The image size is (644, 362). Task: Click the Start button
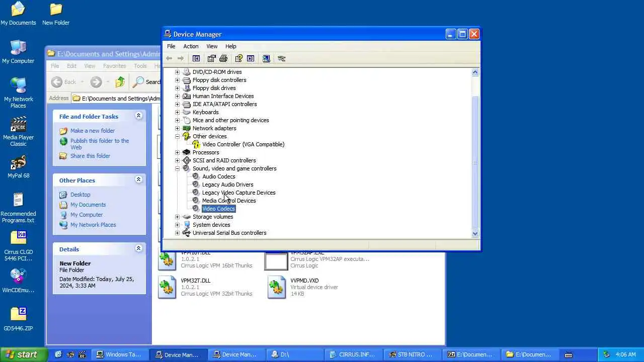[x=23, y=354]
